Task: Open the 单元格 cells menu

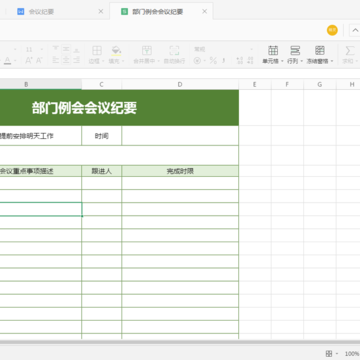Action: click(273, 55)
